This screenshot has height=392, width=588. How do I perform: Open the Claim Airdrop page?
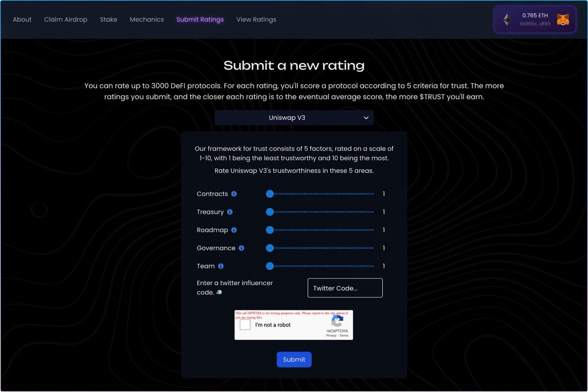[x=66, y=20]
